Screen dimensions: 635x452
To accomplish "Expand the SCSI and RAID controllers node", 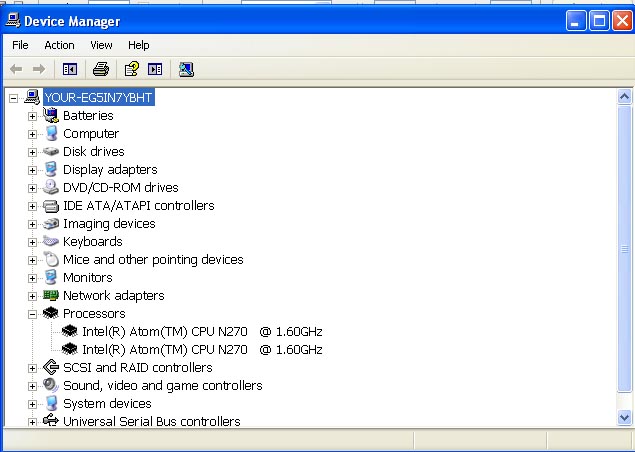I will [x=32, y=368].
